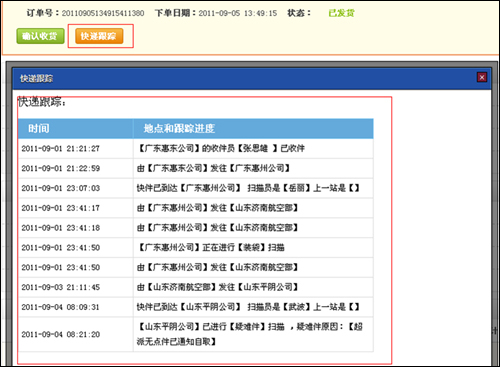Select time 2011-09-01 21:21:27
Viewport: 500px width, 367px height.
[61, 149]
